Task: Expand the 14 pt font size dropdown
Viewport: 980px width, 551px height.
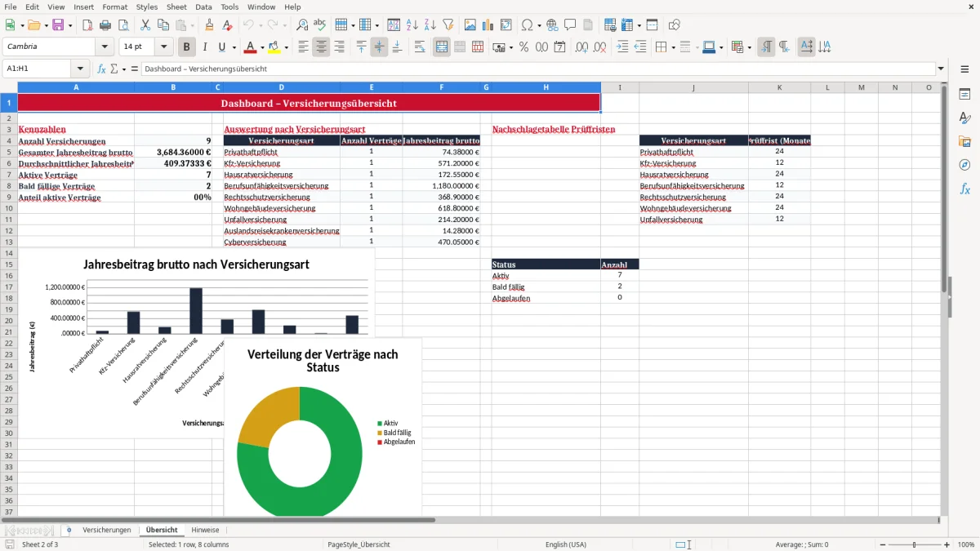Action: [164, 47]
